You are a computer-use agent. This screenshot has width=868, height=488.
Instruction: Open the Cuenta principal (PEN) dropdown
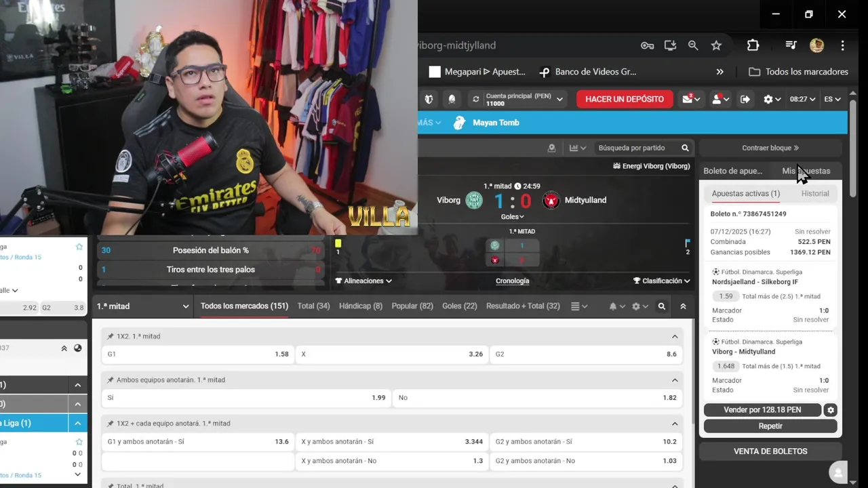[525, 100]
